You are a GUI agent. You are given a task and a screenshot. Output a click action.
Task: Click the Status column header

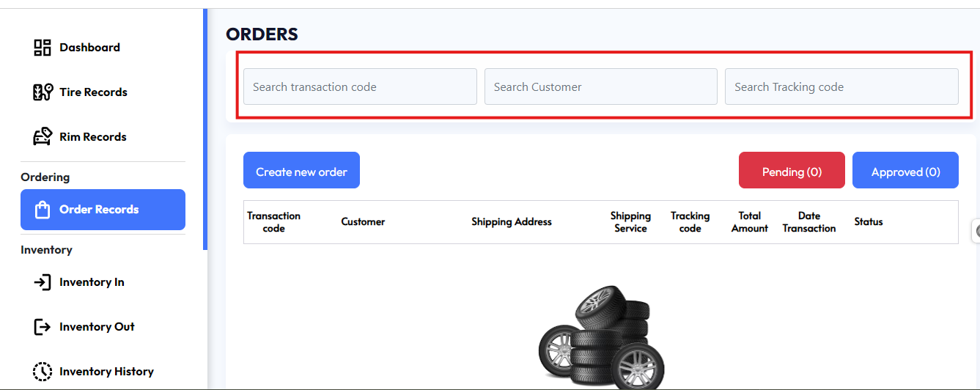[868, 221]
